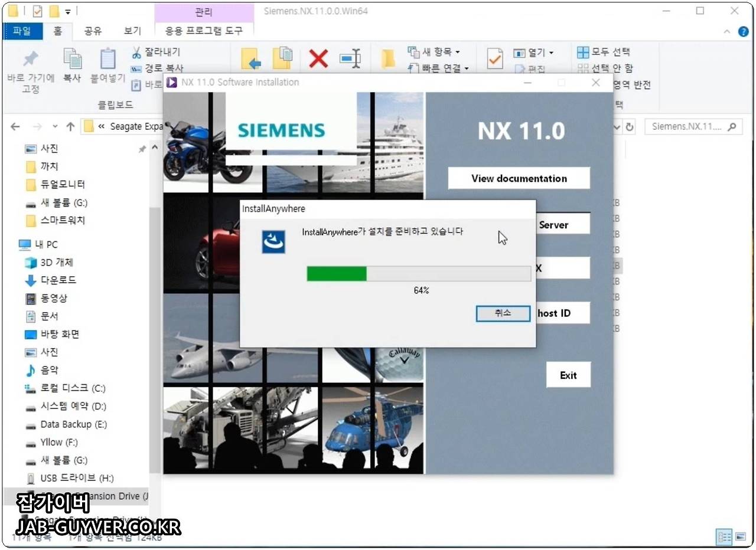
Task: Collapse the ribbon with the chevron arrow
Action: pos(728,31)
